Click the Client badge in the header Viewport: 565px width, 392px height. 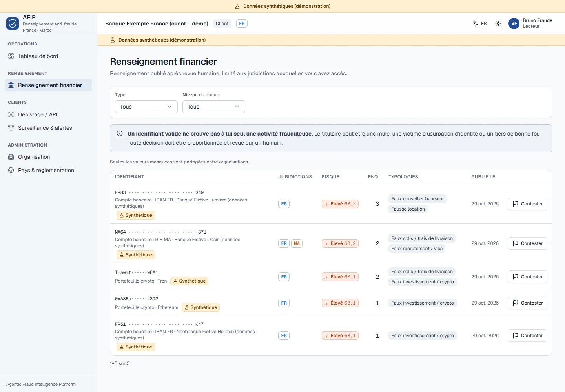222,24
